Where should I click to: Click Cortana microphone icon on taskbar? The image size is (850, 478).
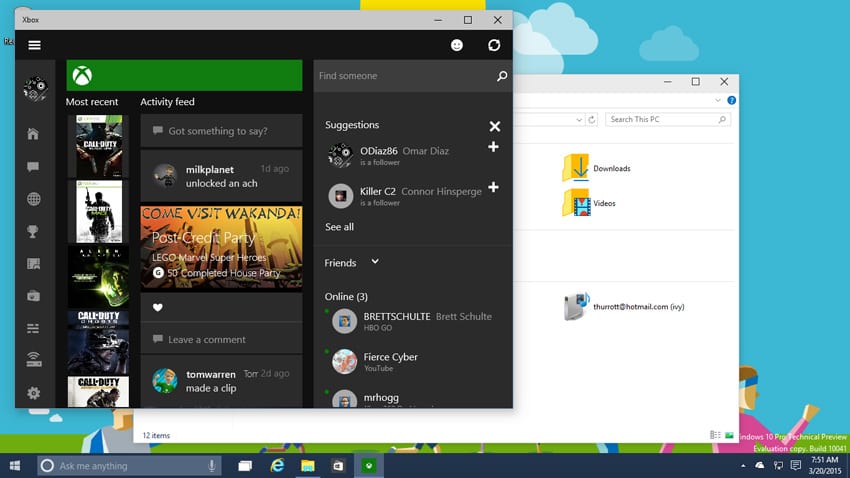coord(211,466)
